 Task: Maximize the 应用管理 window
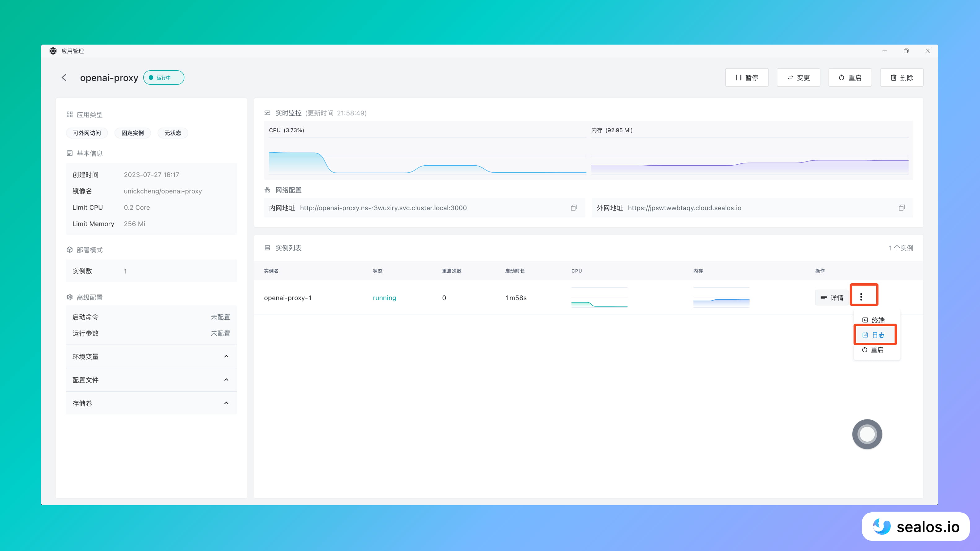click(x=906, y=51)
